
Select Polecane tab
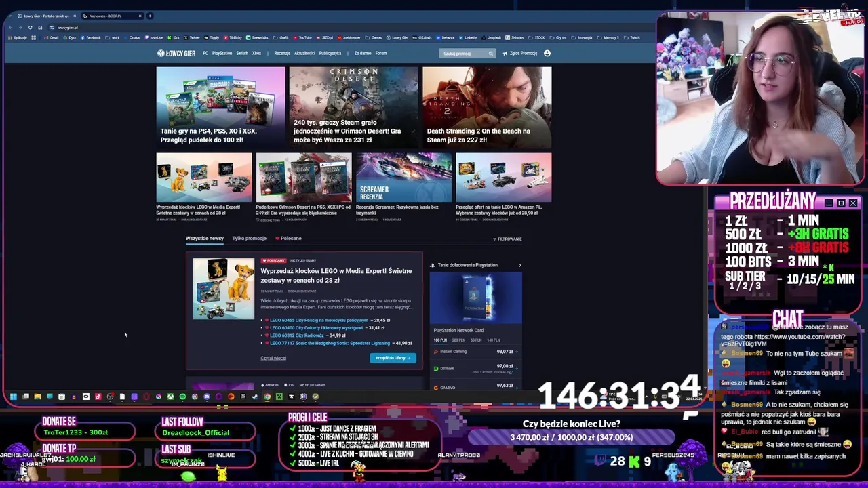288,238
